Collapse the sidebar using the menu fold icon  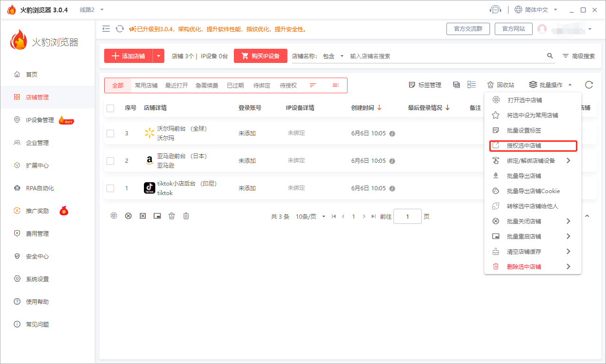click(106, 29)
